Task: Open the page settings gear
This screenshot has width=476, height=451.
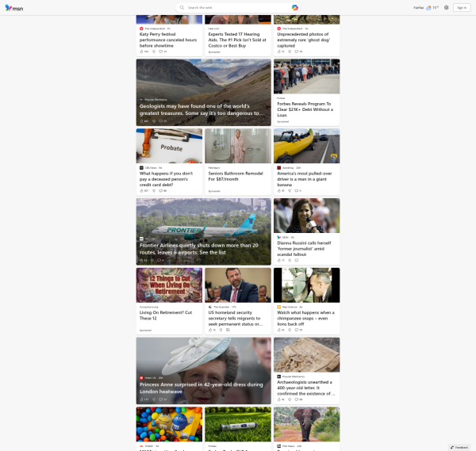Action: pyautogui.click(x=446, y=8)
